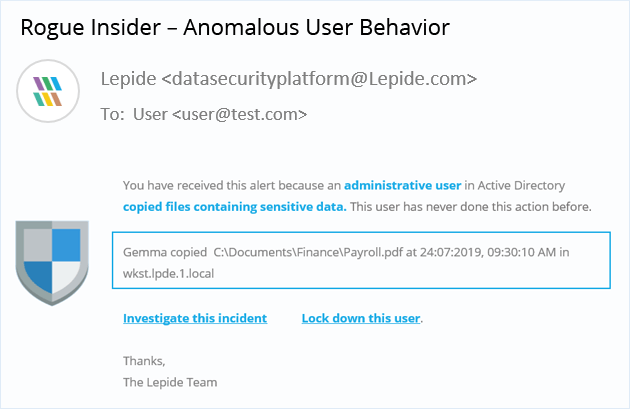630x409 pixels.
Task: Click the administrative user highlighted text
Action: click(x=403, y=185)
